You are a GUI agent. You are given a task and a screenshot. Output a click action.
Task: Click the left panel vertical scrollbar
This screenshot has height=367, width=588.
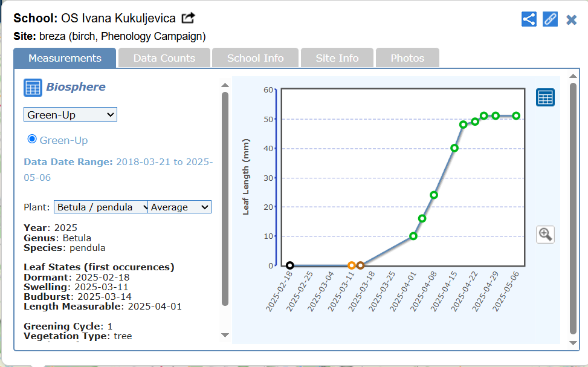click(x=225, y=198)
